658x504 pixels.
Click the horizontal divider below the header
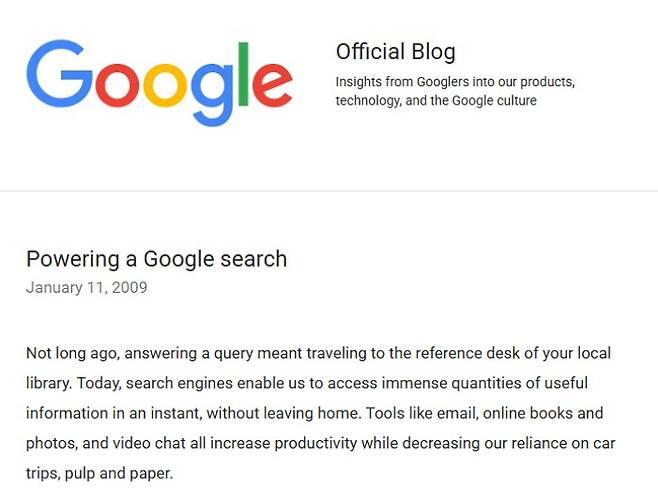[x=329, y=190]
